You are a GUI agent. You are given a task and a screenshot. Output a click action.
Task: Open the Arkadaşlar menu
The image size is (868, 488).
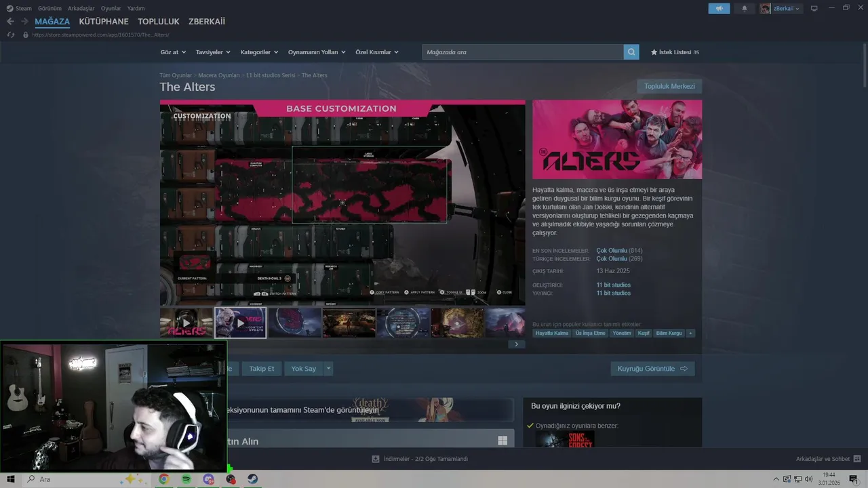point(81,8)
